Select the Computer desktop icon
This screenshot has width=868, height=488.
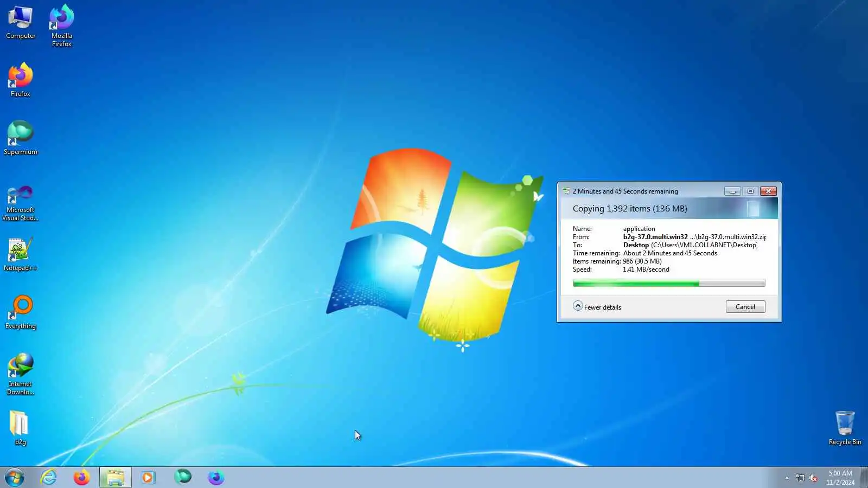point(21,23)
